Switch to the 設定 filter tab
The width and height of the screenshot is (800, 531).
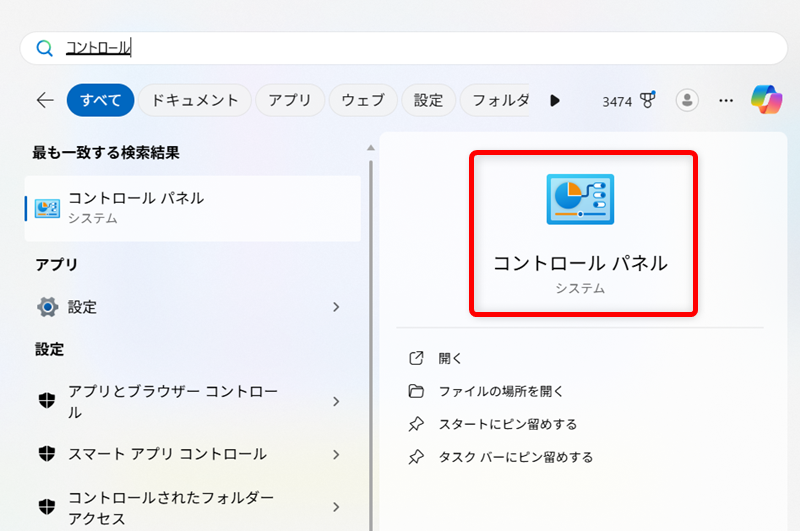429,100
